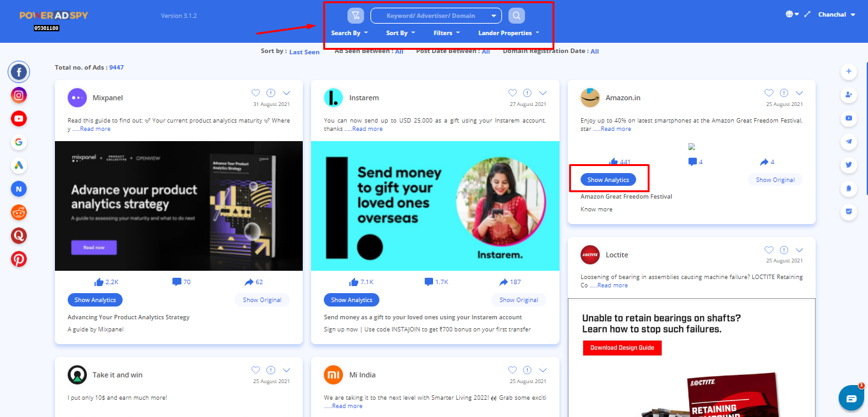
Task: Open the Google ads platform icon
Action: tap(19, 142)
